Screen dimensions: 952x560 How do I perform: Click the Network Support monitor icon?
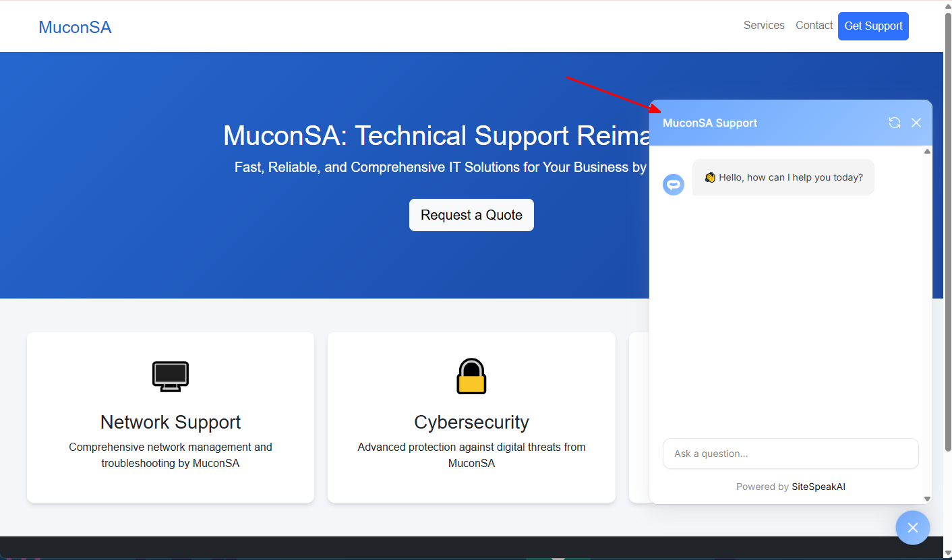(x=171, y=377)
